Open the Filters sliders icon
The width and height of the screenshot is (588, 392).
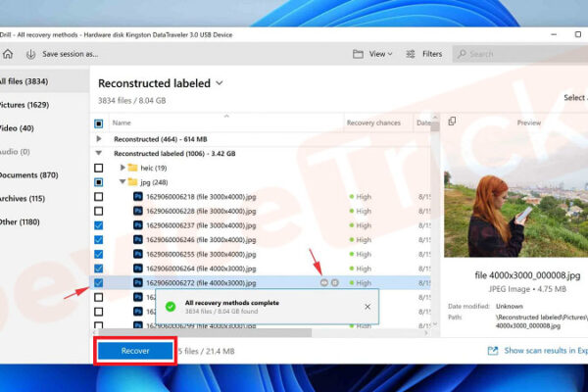coord(411,54)
